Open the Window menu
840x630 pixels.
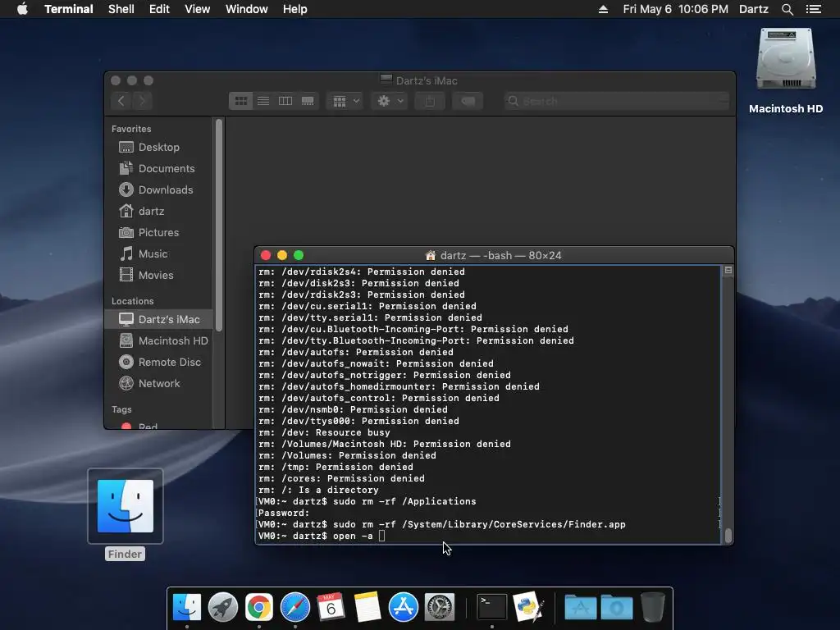point(246,9)
